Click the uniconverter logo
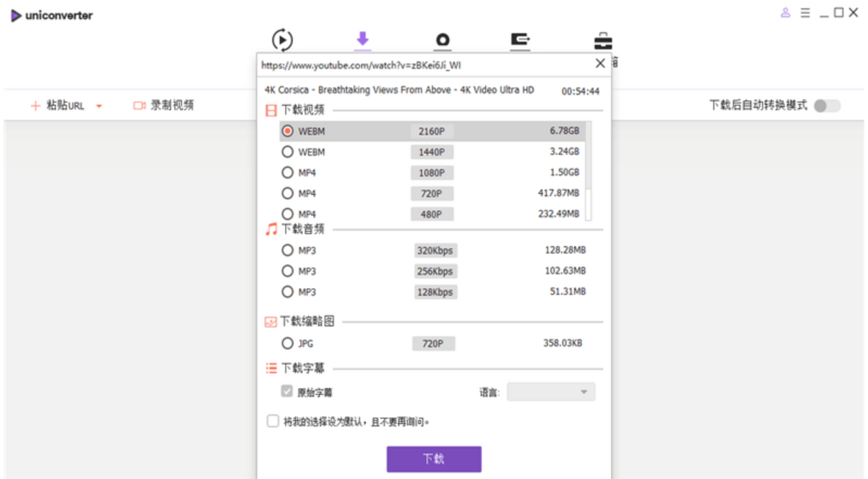868x479 pixels. point(51,15)
